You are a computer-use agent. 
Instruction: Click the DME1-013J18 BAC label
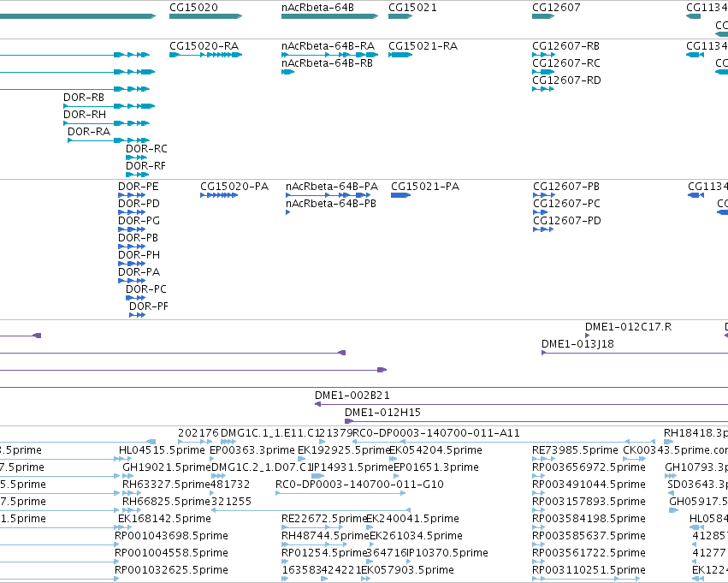click(577, 344)
